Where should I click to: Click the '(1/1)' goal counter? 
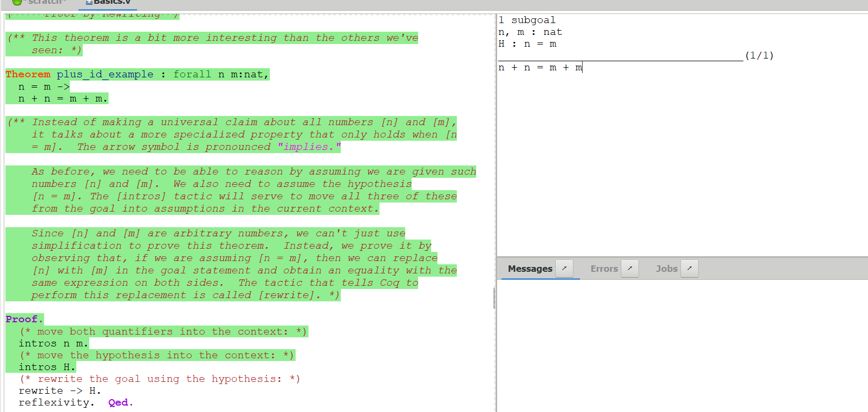coord(759,56)
